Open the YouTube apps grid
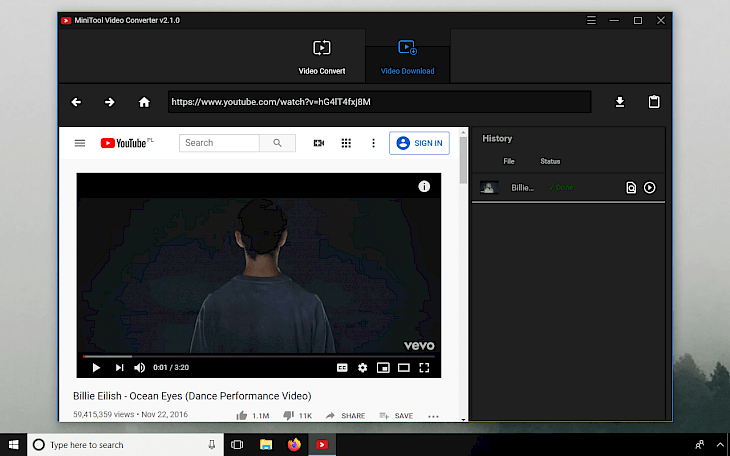The width and height of the screenshot is (730, 456). pyautogui.click(x=346, y=143)
